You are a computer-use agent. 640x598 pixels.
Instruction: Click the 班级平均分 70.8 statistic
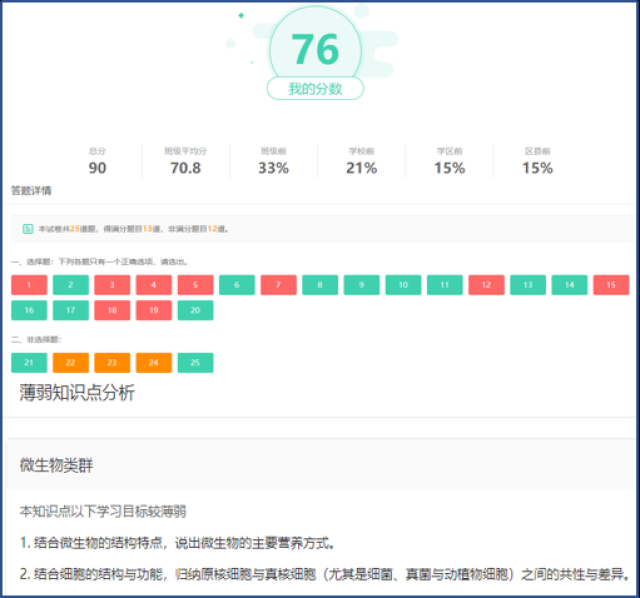(x=185, y=161)
